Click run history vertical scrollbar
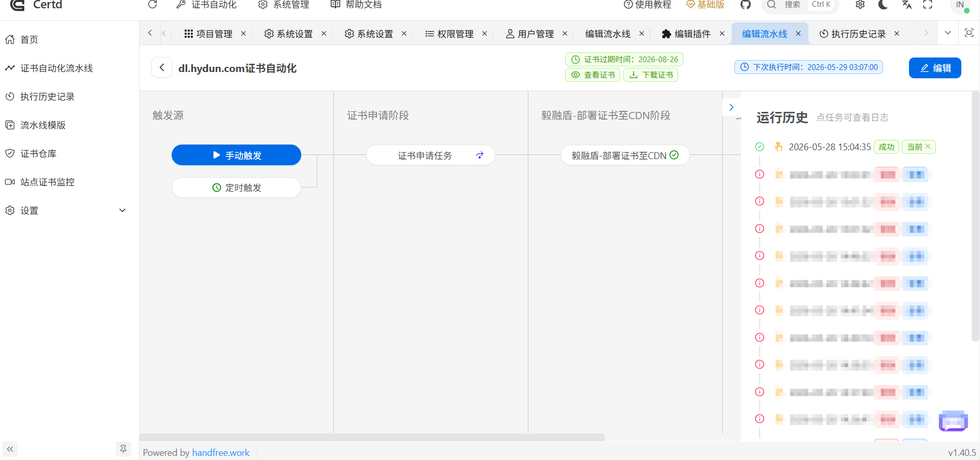The height and width of the screenshot is (460, 980). 975,216
